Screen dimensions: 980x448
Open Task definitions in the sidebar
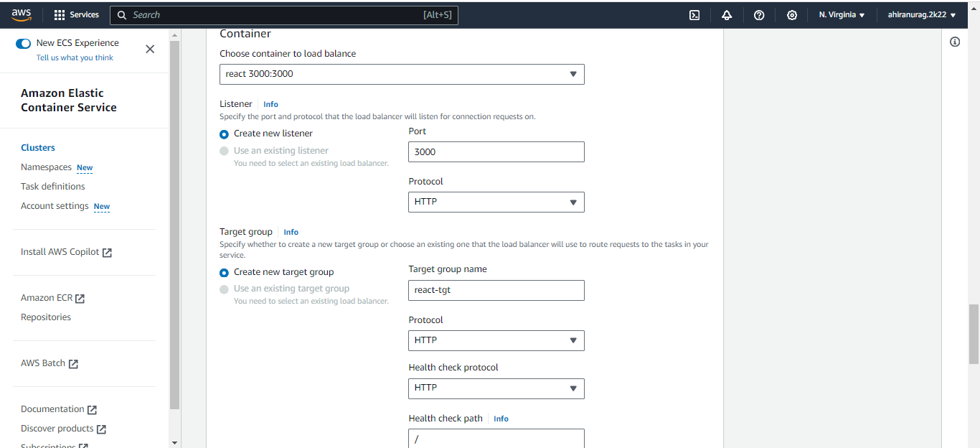tap(53, 187)
